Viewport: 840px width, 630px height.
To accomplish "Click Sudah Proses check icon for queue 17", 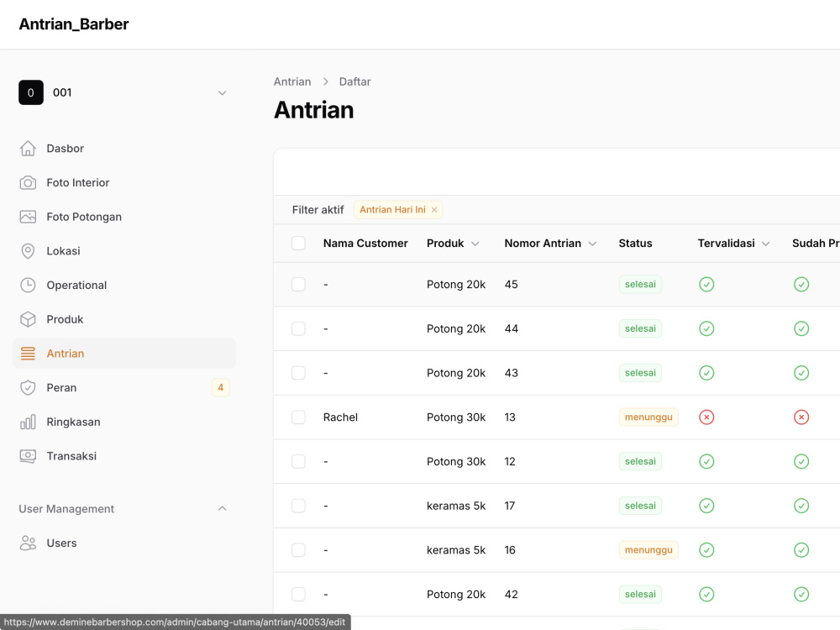I will click(x=801, y=506).
